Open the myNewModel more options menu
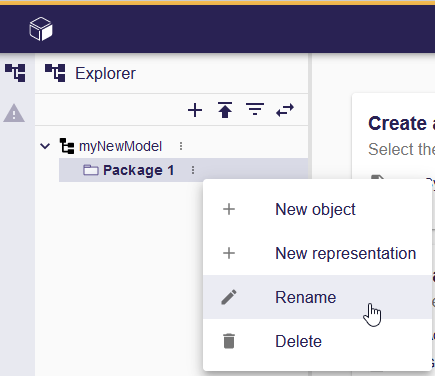Viewport: 435px width, 376px height. tap(181, 146)
